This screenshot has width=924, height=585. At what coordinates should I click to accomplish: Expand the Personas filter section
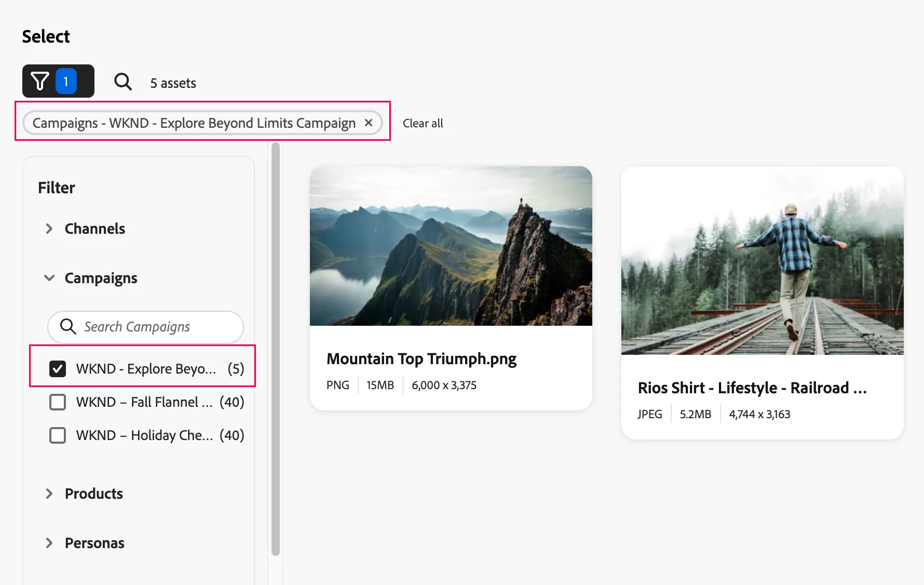pos(49,543)
